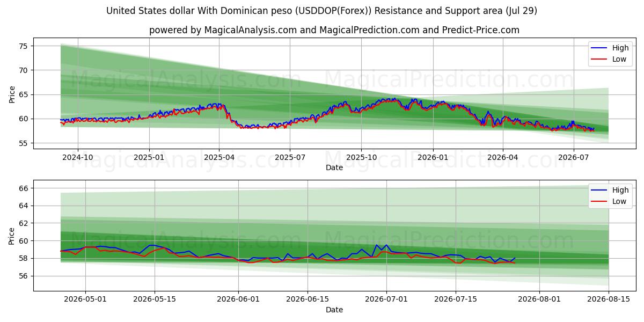
Task: Click the chart title mentioning USDDOP(Forex)
Action: tap(321, 11)
